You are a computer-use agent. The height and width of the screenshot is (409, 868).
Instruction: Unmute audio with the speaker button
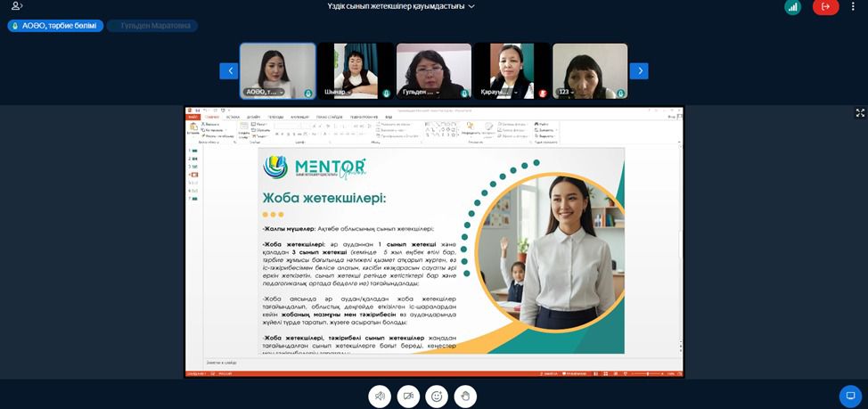[x=381, y=396]
